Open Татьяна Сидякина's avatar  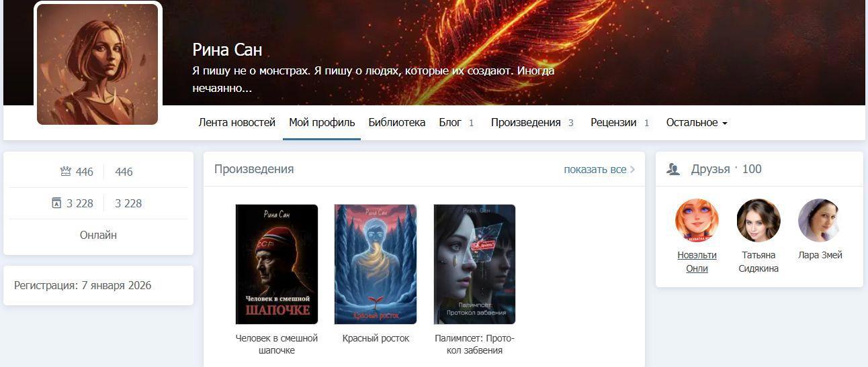click(758, 220)
